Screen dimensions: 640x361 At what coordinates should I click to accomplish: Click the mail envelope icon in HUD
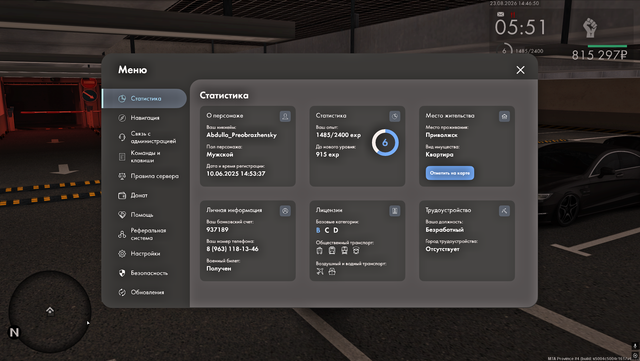click(500, 14)
